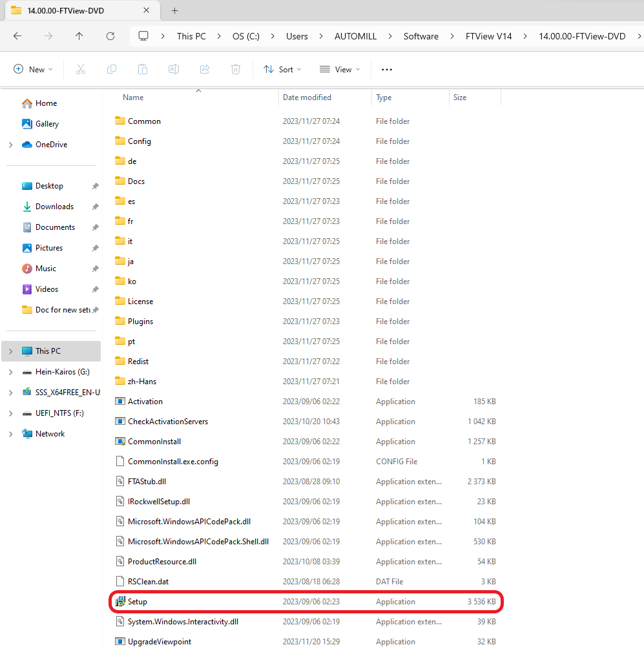Click the Share icon in toolbar
The width and height of the screenshot is (644, 656).
click(x=205, y=70)
